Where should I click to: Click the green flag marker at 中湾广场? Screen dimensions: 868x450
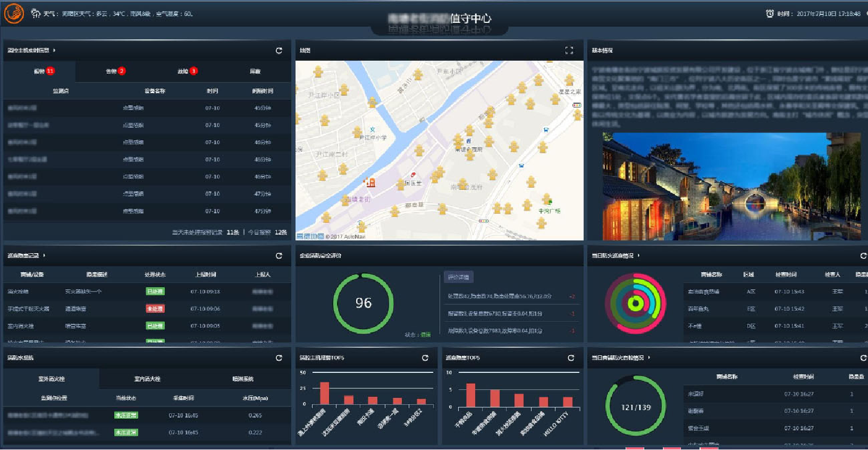point(549,201)
